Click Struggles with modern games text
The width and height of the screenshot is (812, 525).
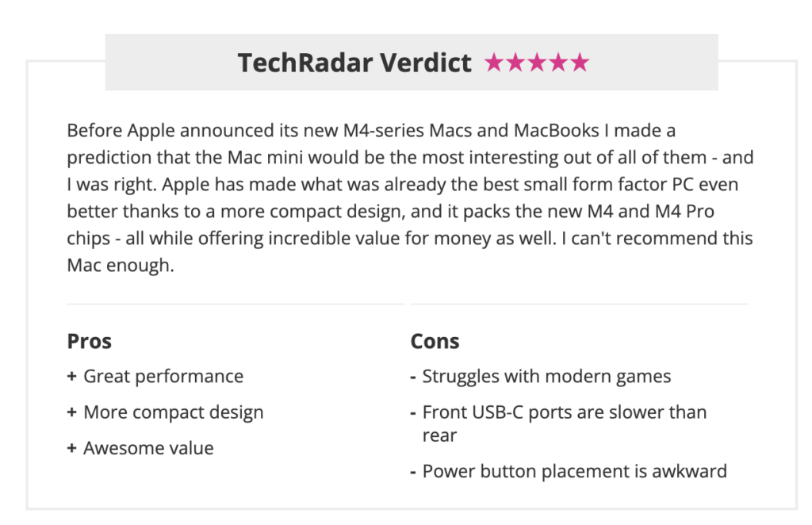click(546, 377)
